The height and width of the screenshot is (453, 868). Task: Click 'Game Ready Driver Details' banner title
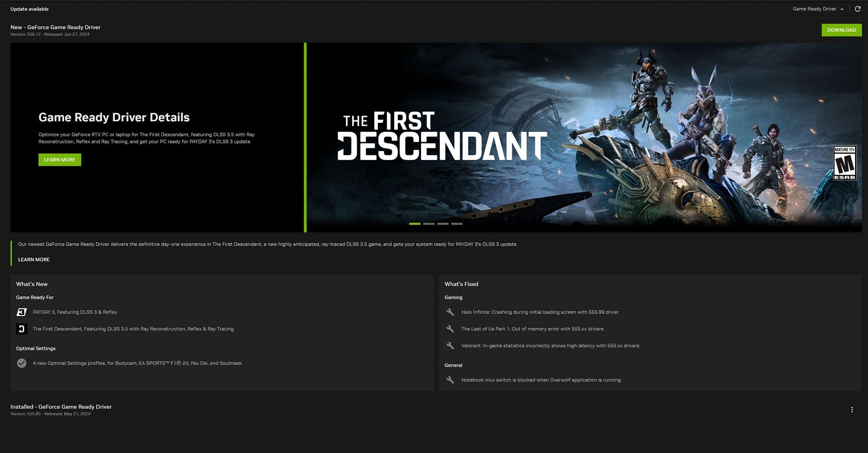[114, 118]
